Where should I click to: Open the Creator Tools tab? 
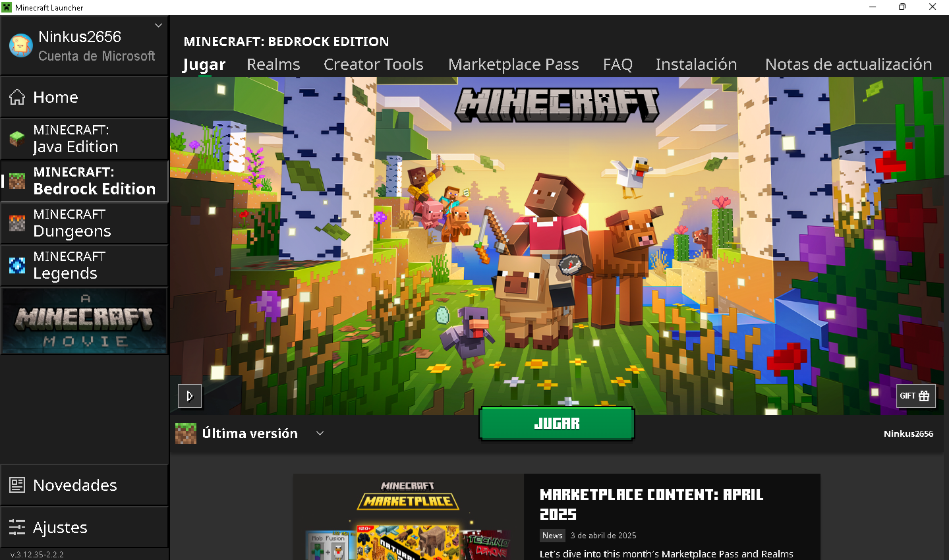374,65
